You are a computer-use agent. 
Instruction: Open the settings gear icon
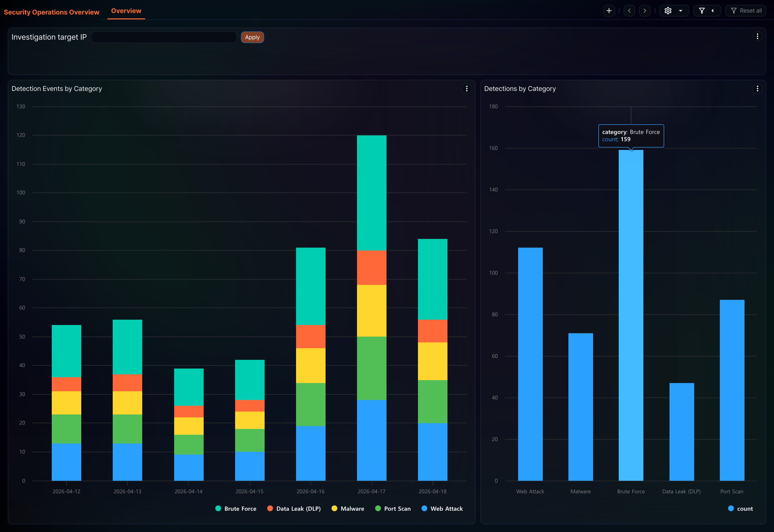point(668,11)
